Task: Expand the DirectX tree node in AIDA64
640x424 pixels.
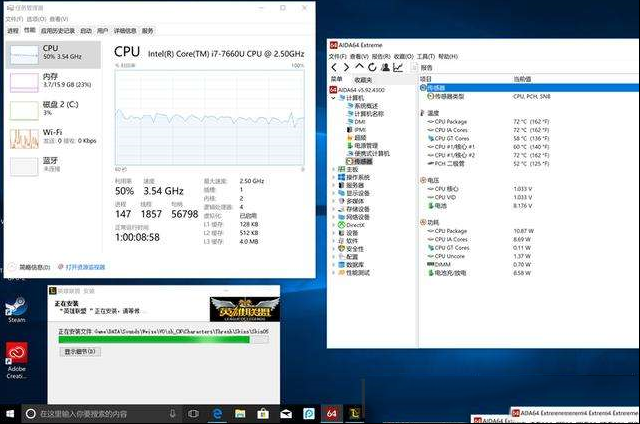Action: coord(333,225)
